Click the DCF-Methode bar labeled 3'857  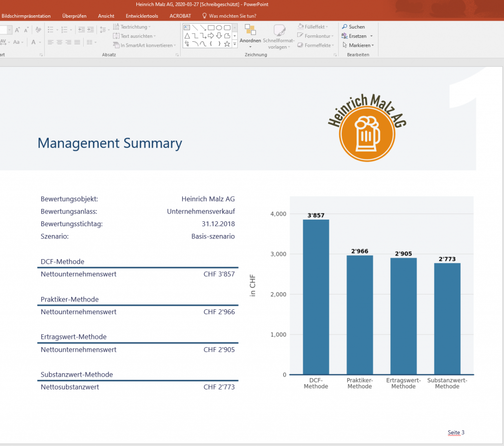pos(316,297)
